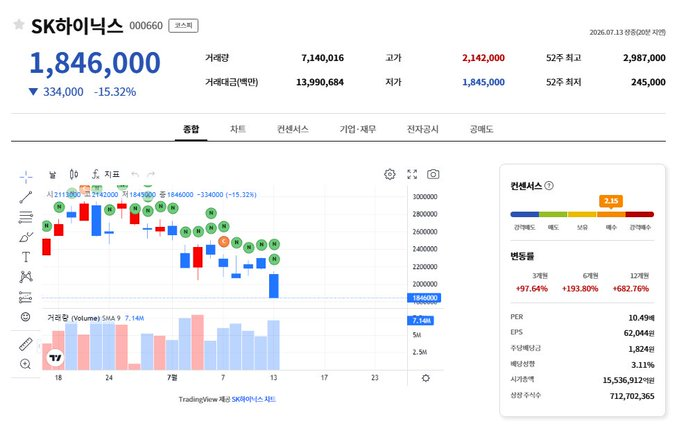Open chart settings gear in top toolbar
This screenshot has width=679, height=426.
(x=390, y=174)
